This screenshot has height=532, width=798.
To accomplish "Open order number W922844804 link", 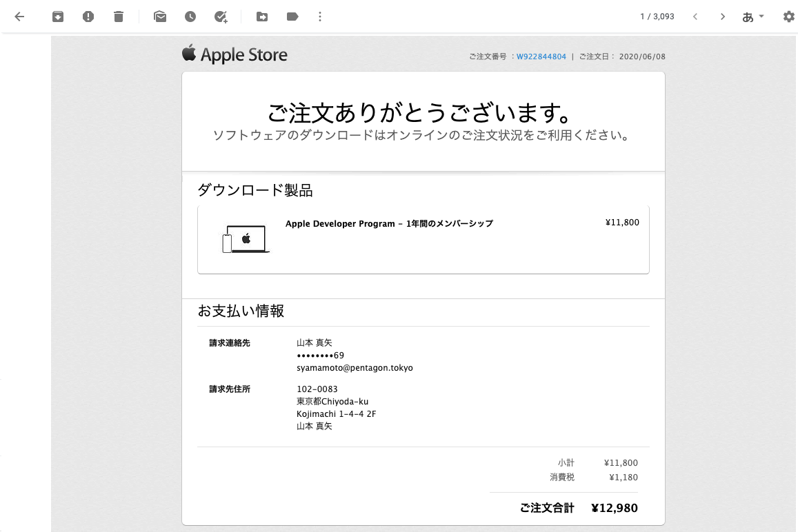I will [541, 57].
